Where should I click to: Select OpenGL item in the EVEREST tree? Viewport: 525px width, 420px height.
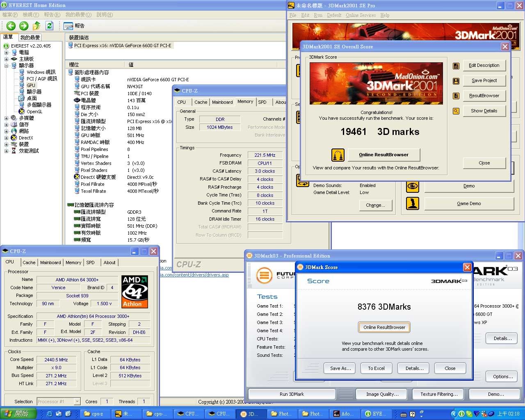pyautogui.click(x=34, y=112)
